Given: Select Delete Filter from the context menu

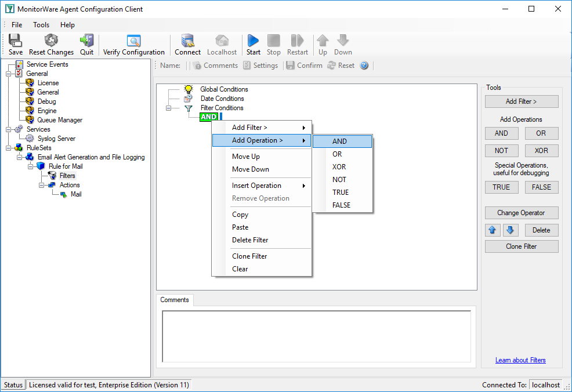Looking at the screenshot, I should 262,240.
